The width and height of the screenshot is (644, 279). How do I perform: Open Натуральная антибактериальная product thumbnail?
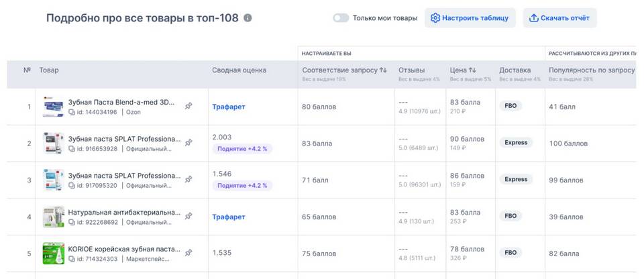(x=54, y=217)
